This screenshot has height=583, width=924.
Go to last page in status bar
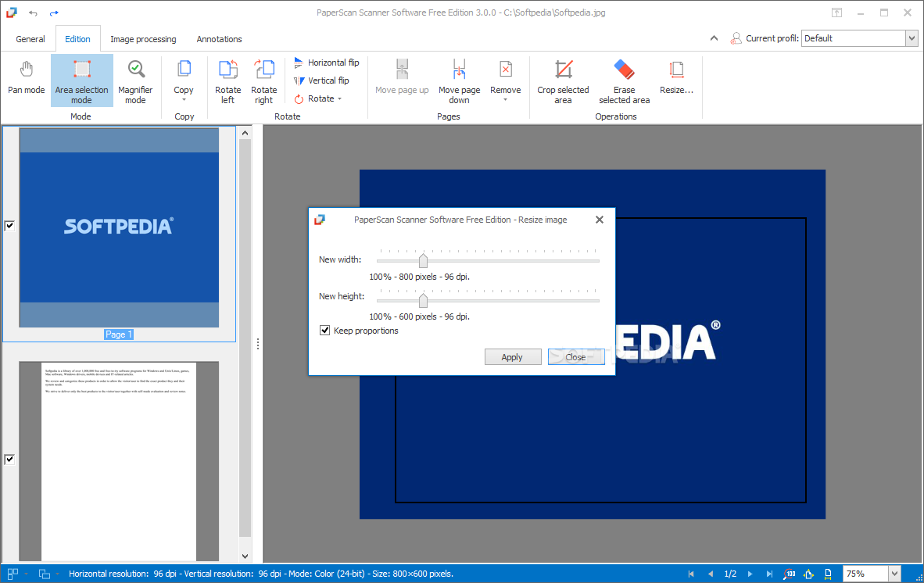(x=769, y=574)
